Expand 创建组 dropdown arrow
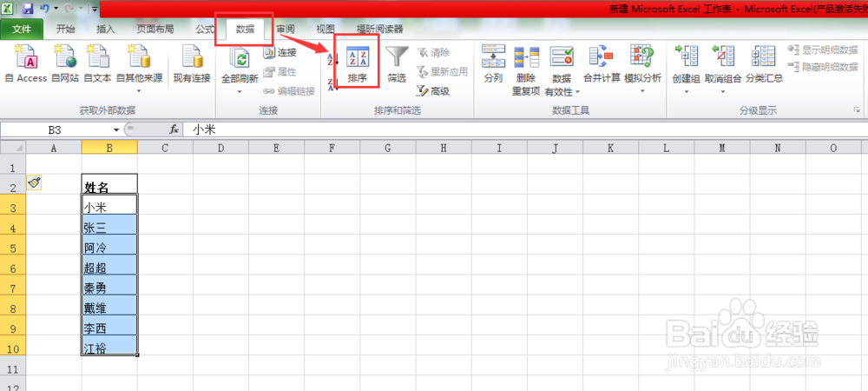 (687, 91)
